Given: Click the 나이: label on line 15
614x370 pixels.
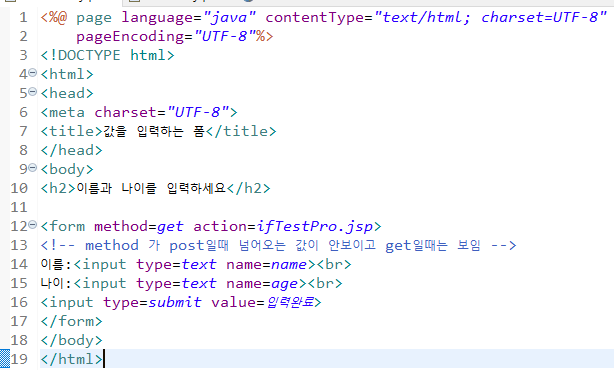Looking at the screenshot, I should click(x=56, y=283).
